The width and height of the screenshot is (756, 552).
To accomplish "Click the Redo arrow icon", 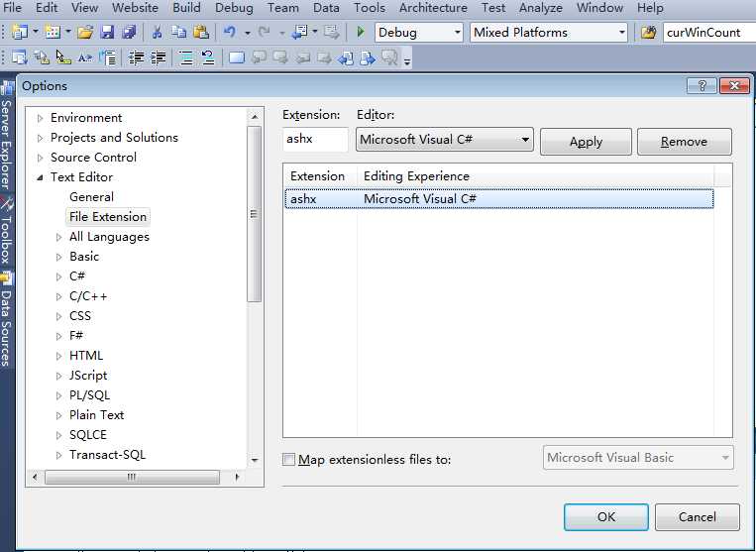I will 265,33.
